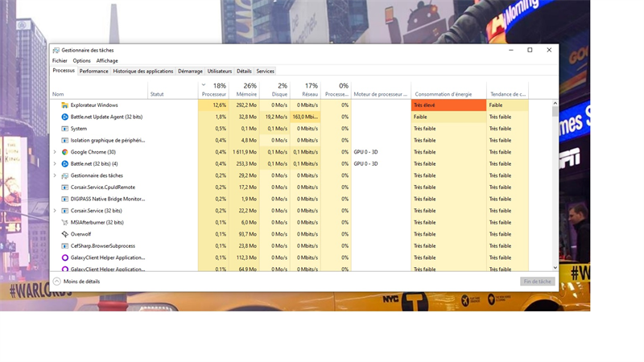Select the Explorateur Windows process row
Image resolution: width=644 pixels, height=362 pixels.
pos(289,105)
